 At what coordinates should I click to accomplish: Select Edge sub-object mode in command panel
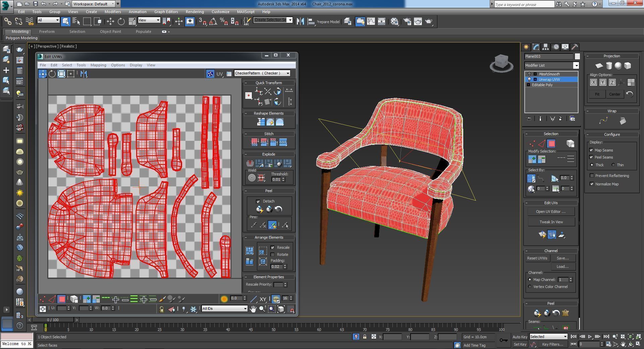pyautogui.click(x=542, y=144)
